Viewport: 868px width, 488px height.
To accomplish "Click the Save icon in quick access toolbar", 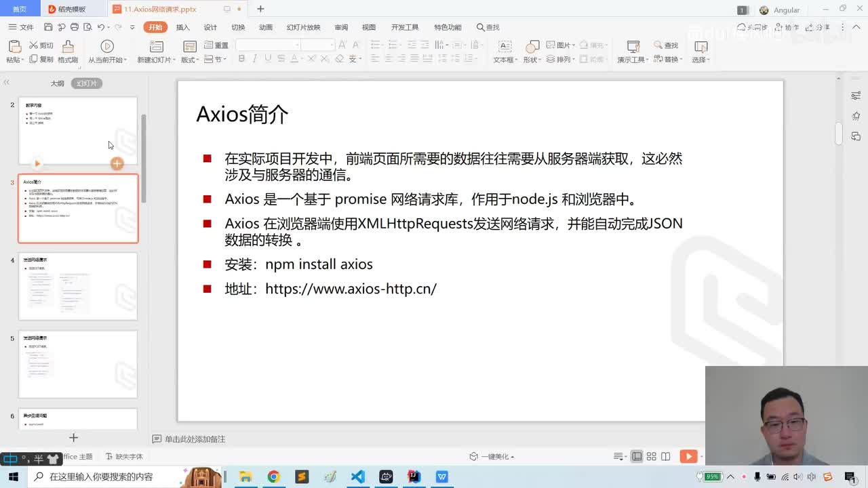I will click(48, 27).
